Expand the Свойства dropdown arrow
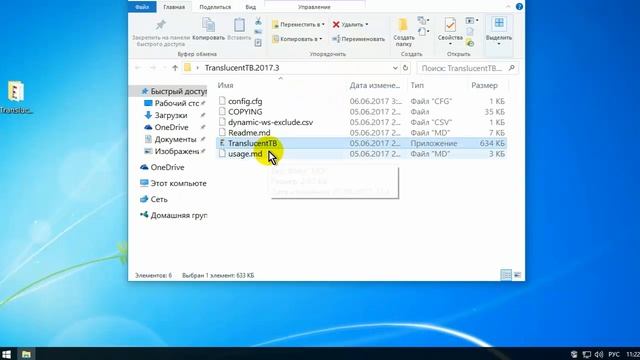 click(450, 44)
